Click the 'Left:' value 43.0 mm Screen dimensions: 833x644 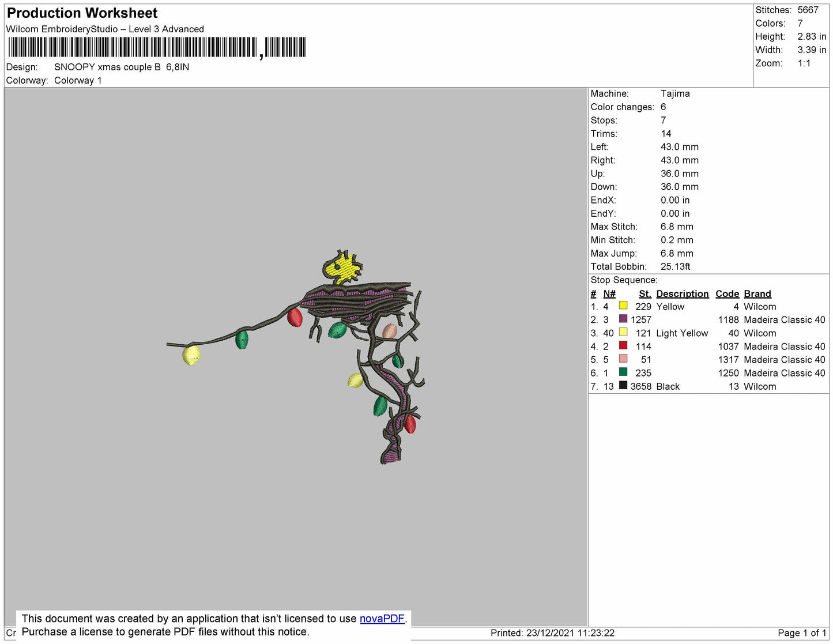(680, 146)
